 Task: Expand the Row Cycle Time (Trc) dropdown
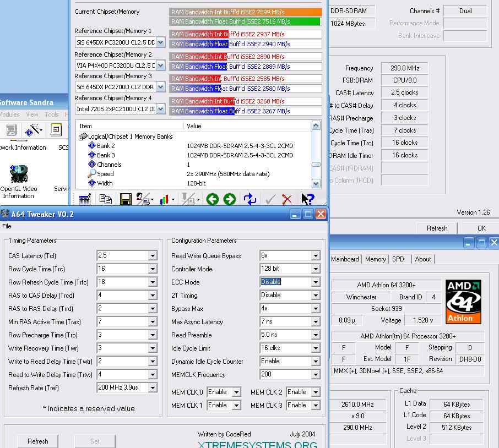coord(153,269)
